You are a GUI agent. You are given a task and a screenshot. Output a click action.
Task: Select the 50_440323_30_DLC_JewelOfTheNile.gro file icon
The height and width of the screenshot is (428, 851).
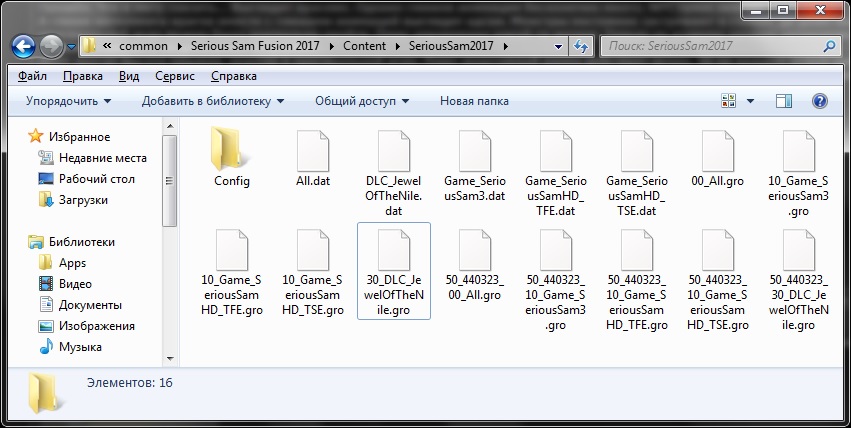coord(799,250)
